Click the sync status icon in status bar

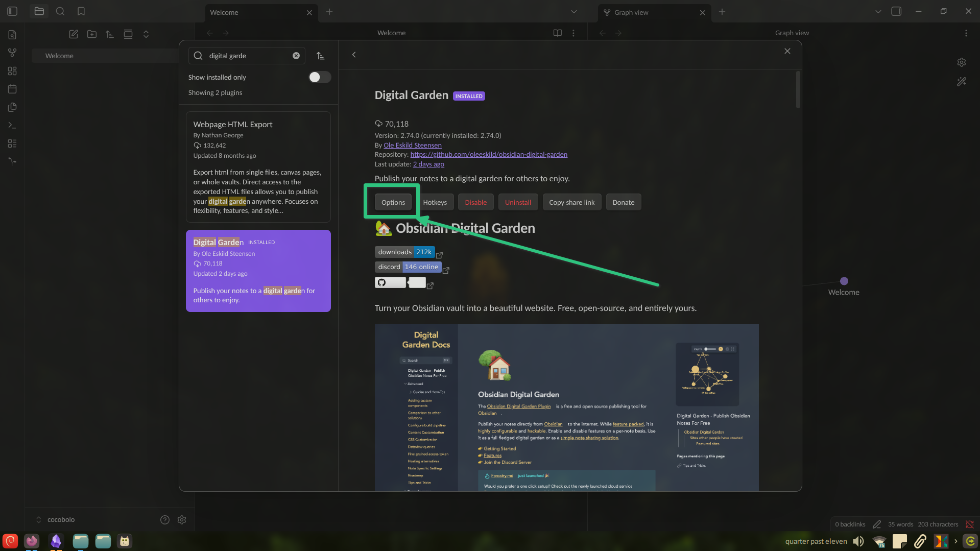969,524
